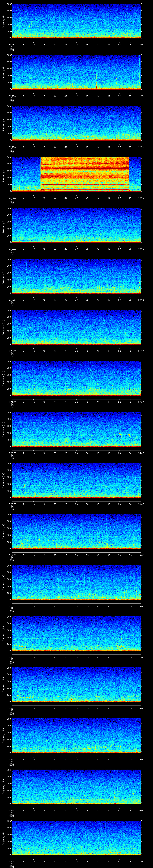153x868 pixels.
Task: Select the spectrogram panel starting at 6:20:00
Action: tap(76, 327)
